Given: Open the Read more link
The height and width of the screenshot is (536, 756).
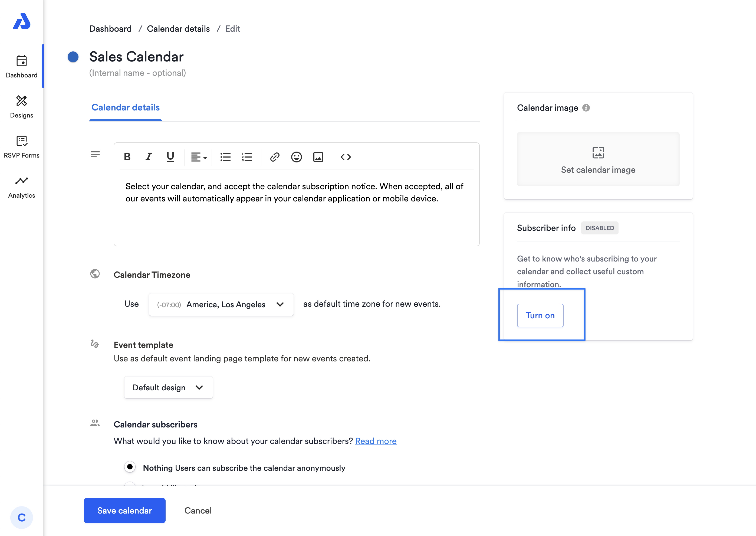Looking at the screenshot, I should [x=376, y=441].
